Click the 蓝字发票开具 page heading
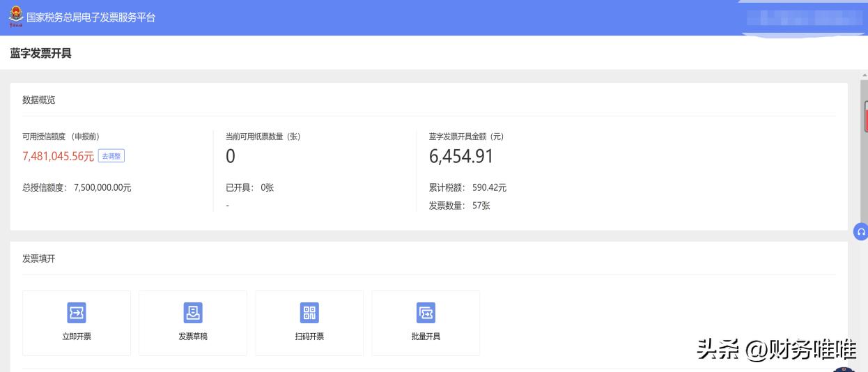Image resolution: width=868 pixels, height=372 pixels. point(40,53)
